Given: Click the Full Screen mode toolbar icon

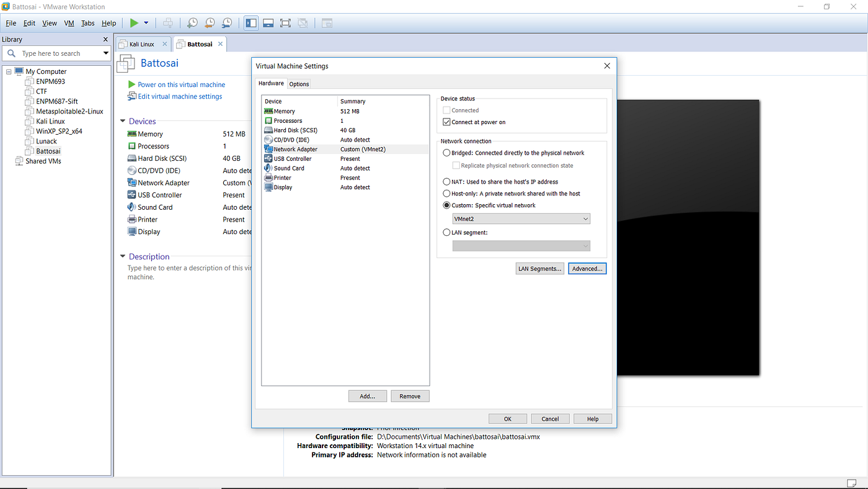Looking at the screenshot, I should 285,23.
